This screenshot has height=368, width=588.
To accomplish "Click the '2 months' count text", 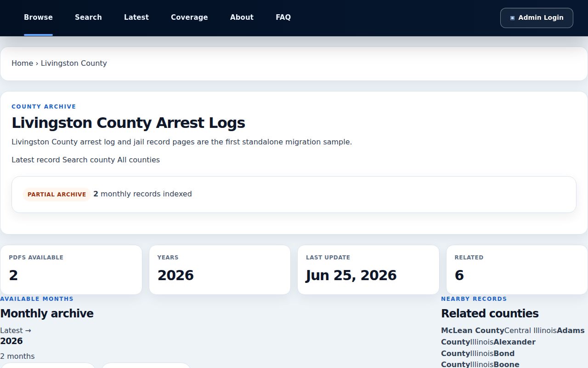I will [x=17, y=356].
